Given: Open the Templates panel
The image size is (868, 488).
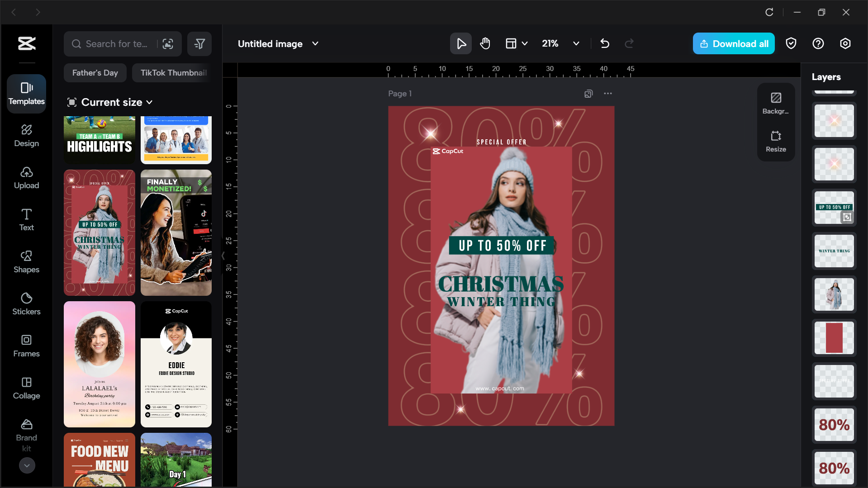Looking at the screenshot, I should click(x=26, y=93).
